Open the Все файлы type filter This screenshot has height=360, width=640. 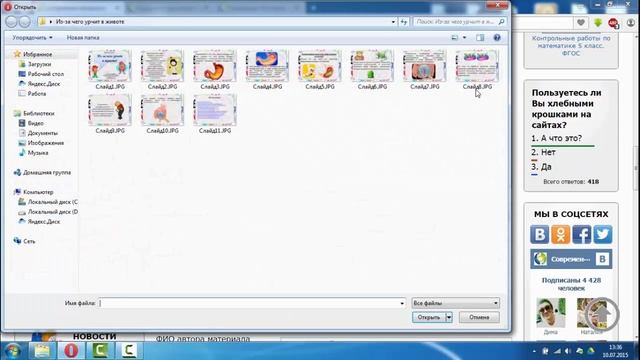click(x=456, y=303)
